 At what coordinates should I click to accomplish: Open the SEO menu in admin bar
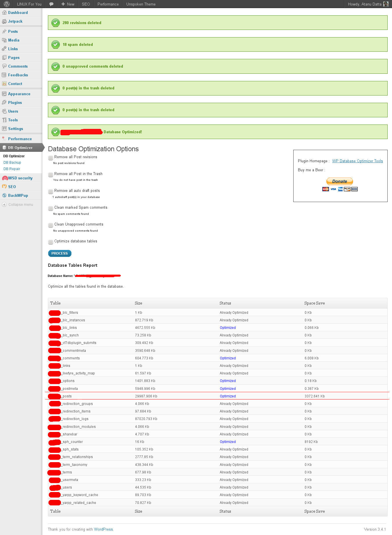tap(86, 4)
